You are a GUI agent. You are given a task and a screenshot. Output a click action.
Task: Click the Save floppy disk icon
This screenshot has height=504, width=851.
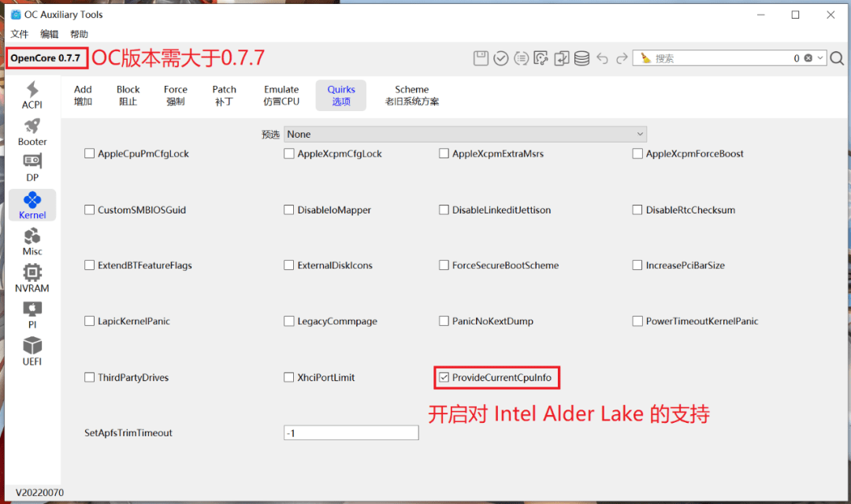pyautogui.click(x=481, y=58)
